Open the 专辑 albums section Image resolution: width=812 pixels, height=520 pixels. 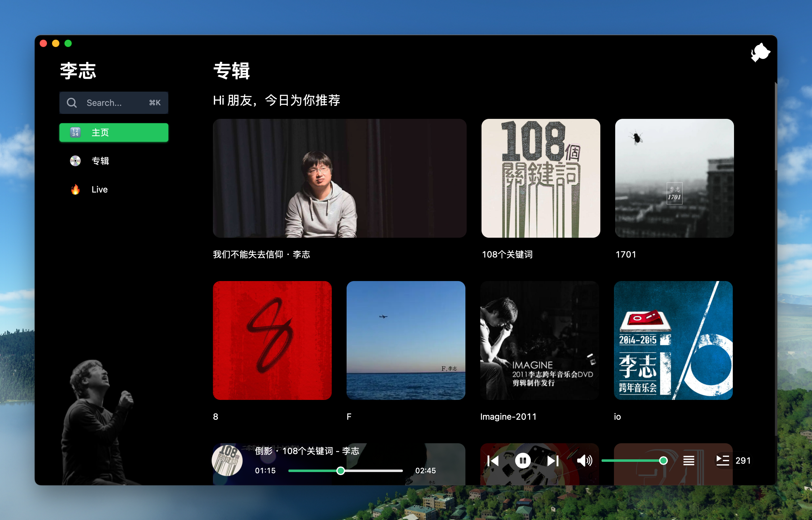(100, 161)
